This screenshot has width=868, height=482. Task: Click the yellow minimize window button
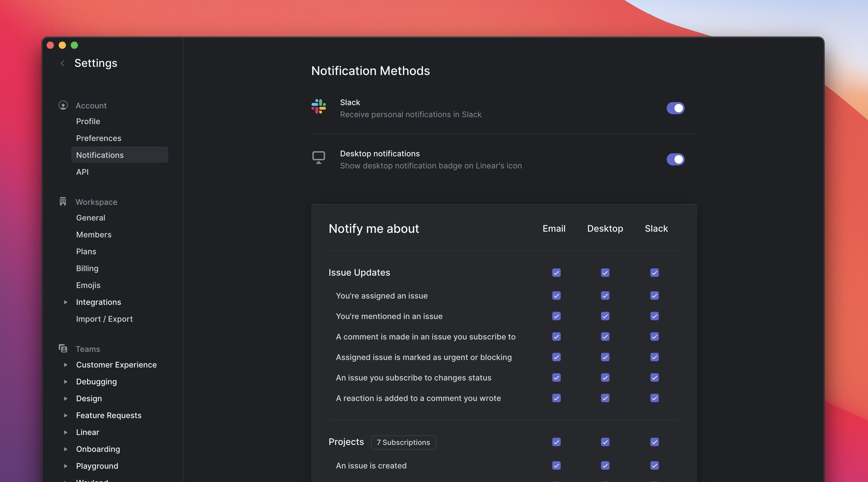(62, 45)
